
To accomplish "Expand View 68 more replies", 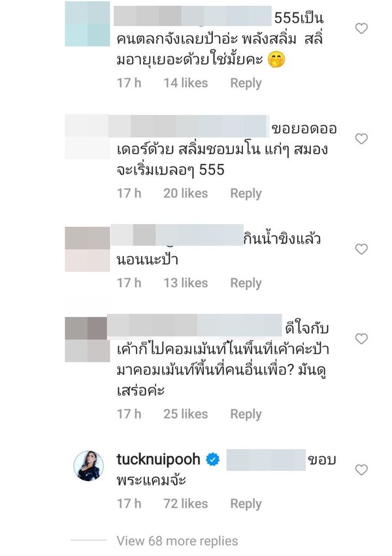I will click(177, 541).
